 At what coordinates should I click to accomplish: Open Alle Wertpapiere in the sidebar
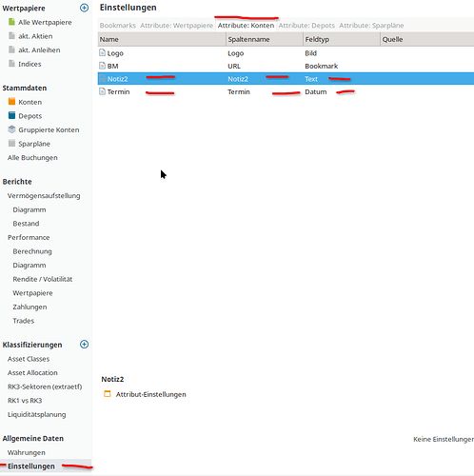pyautogui.click(x=45, y=22)
